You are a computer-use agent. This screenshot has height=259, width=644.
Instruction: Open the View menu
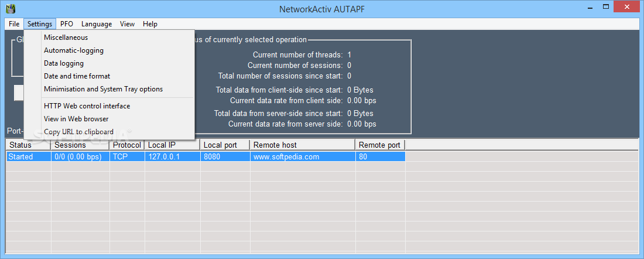(x=127, y=24)
